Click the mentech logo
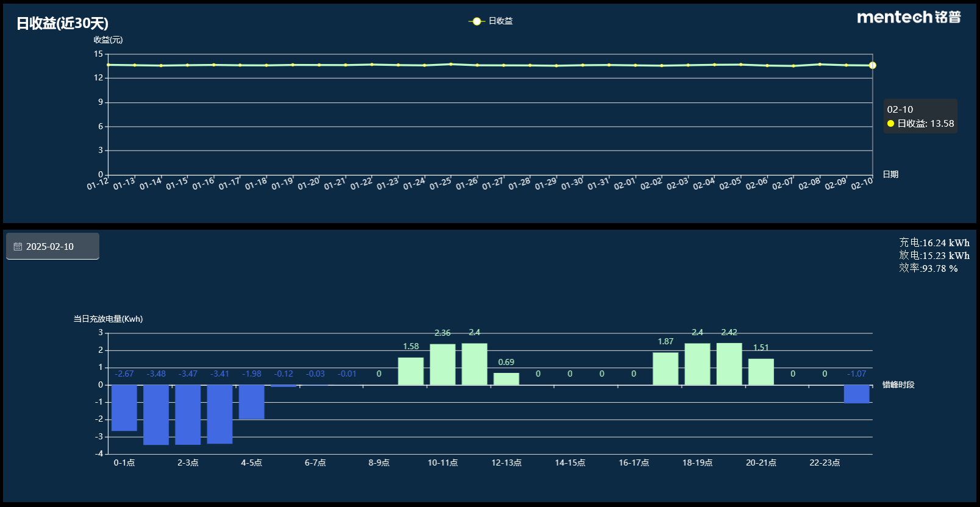This screenshot has width=980, height=507. pos(908,18)
